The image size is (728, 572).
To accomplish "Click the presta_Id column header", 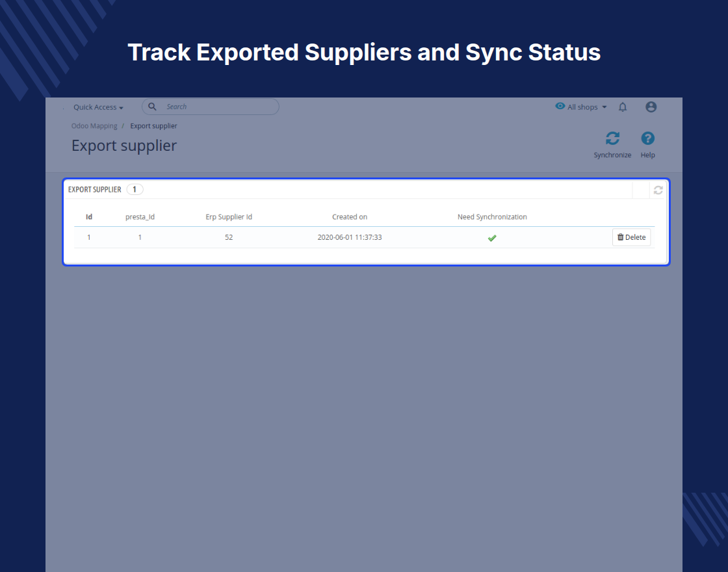I will pos(140,217).
